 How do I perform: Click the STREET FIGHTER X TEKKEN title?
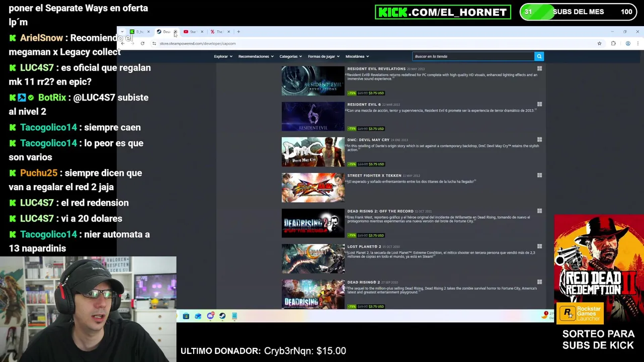click(374, 175)
